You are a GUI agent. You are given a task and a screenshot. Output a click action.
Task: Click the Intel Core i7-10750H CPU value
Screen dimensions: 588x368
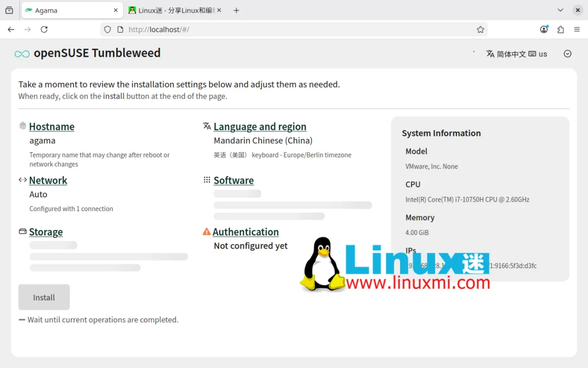click(467, 200)
